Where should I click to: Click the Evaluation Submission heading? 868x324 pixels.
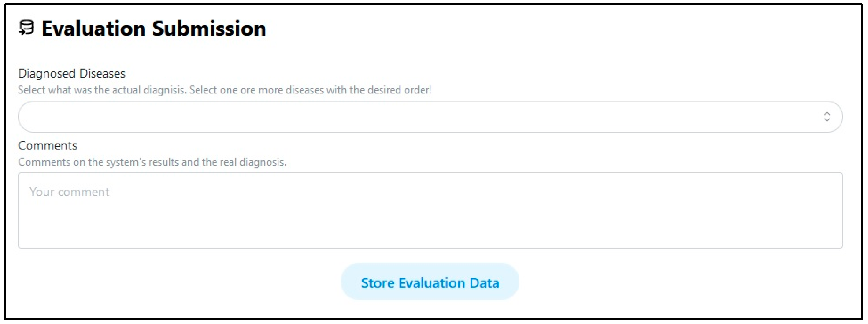click(x=154, y=28)
